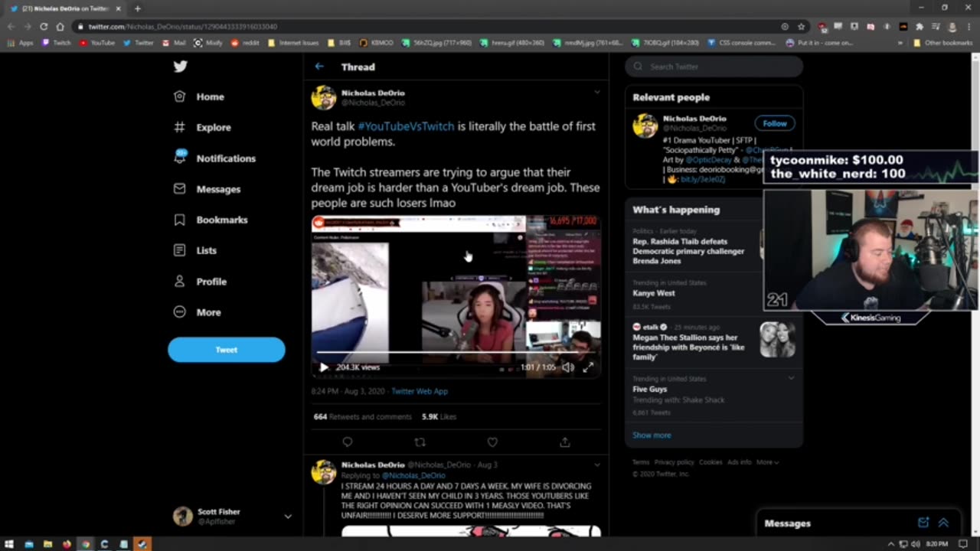980x551 pixels.
Task: Open the Chrome extensions puzzle icon
Action: [x=920, y=27]
